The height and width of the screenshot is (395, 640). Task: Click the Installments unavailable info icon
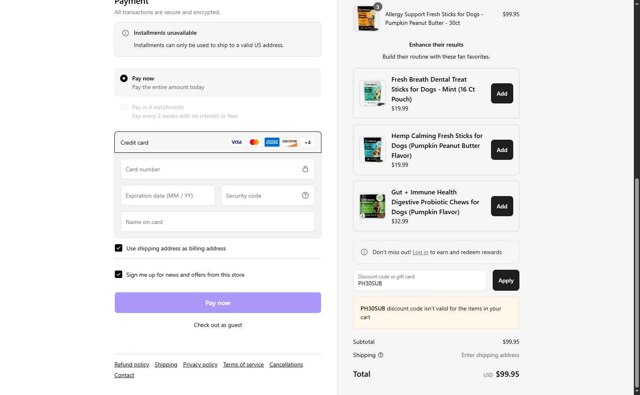(x=125, y=33)
